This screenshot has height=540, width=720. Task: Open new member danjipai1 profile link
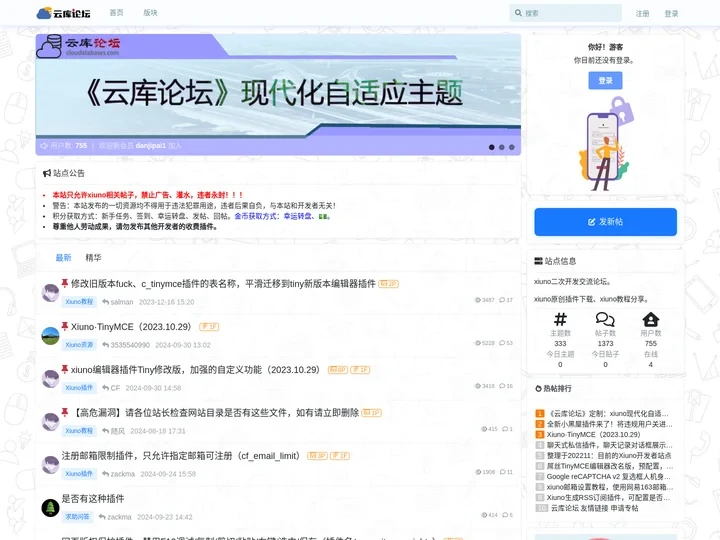click(151, 146)
